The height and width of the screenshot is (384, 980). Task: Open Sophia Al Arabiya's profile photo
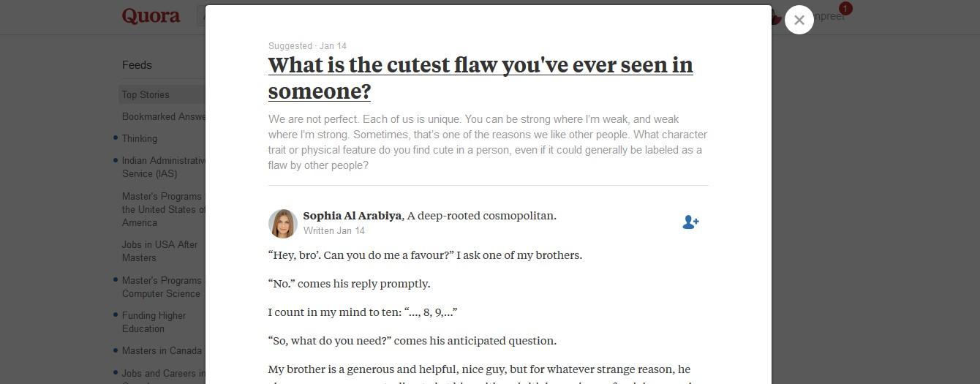pos(282,223)
